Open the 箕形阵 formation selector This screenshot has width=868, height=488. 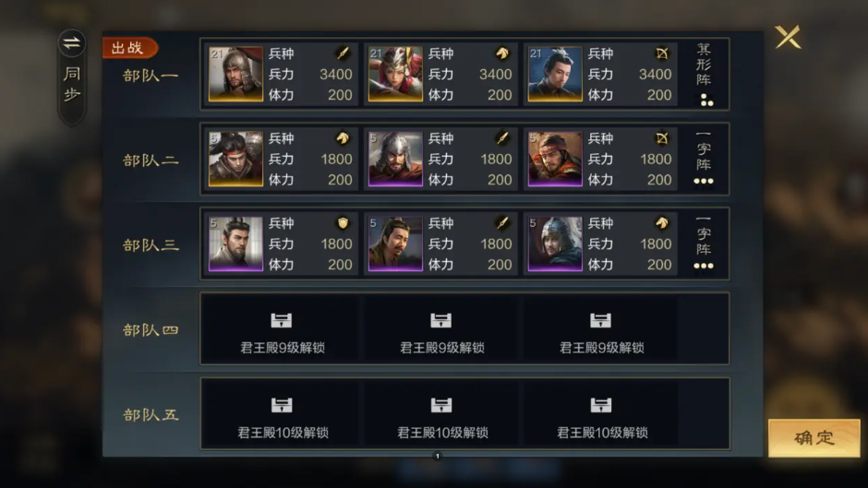(x=704, y=74)
